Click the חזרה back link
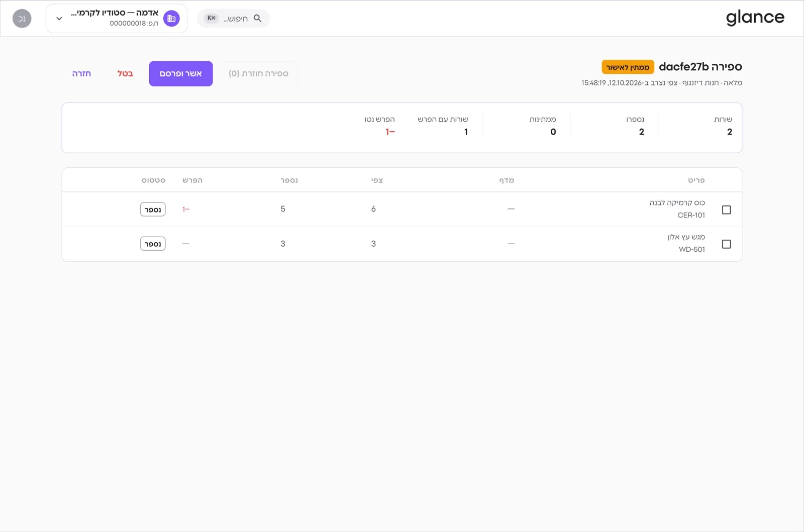This screenshot has height=532, width=804. tap(81, 73)
